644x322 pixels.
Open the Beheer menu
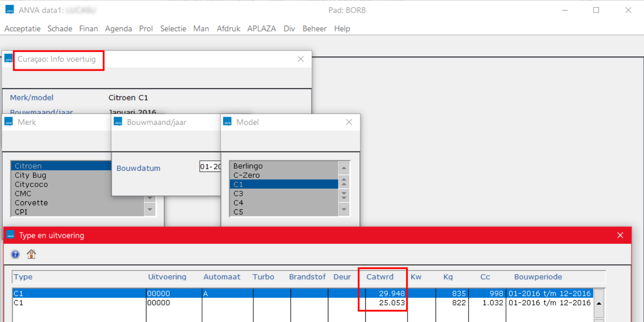[x=314, y=29]
